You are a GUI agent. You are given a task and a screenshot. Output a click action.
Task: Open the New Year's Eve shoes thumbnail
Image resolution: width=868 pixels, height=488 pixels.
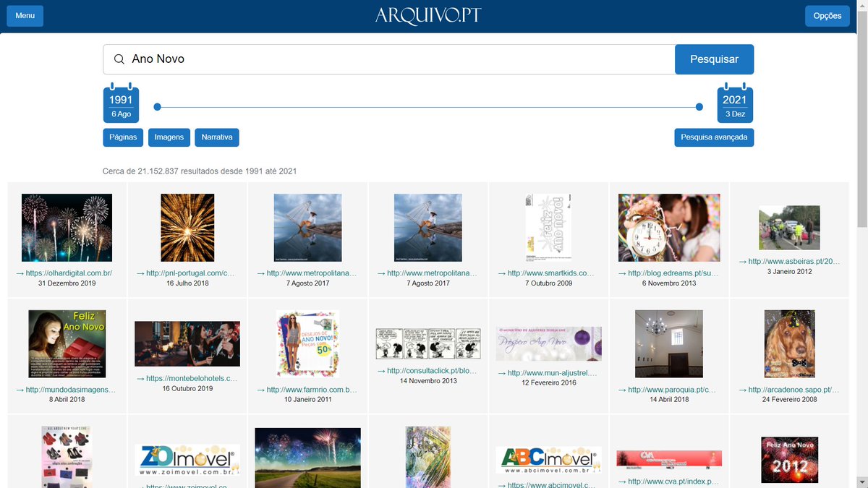[x=67, y=457]
